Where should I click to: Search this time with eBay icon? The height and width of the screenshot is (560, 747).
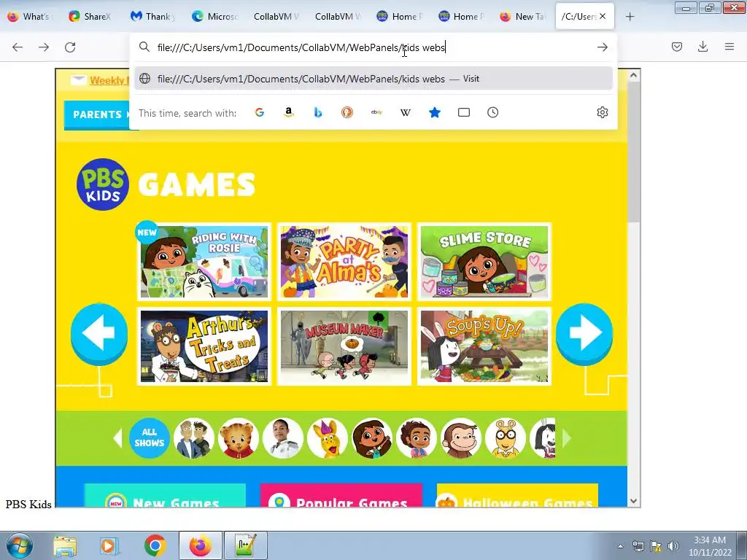(376, 112)
